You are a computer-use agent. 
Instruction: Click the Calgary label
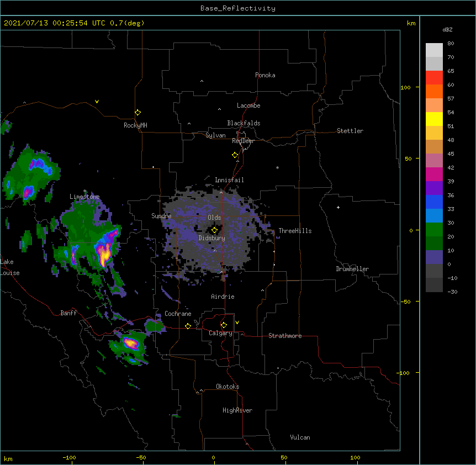coord(220,333)
